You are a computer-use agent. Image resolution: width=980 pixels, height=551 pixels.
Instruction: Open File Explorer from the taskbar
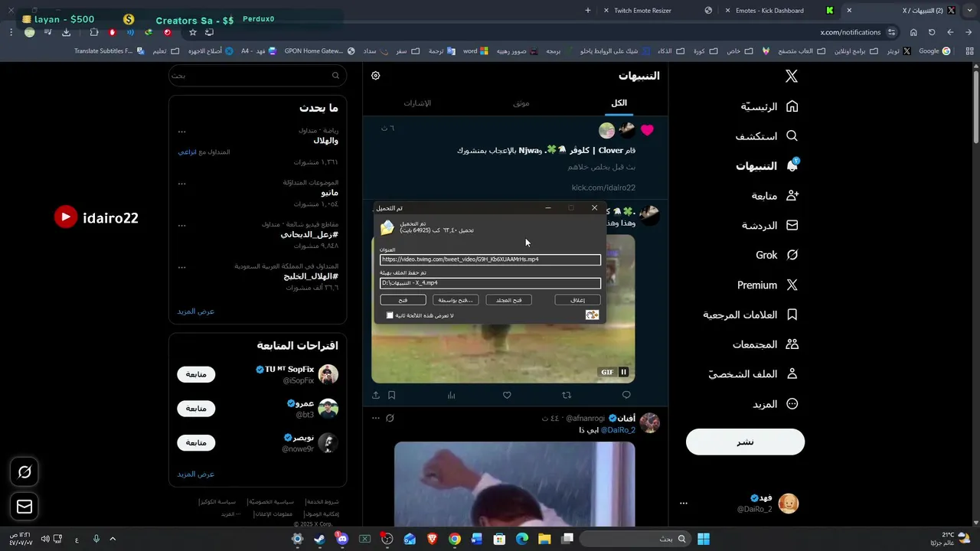tap(544, 539)
